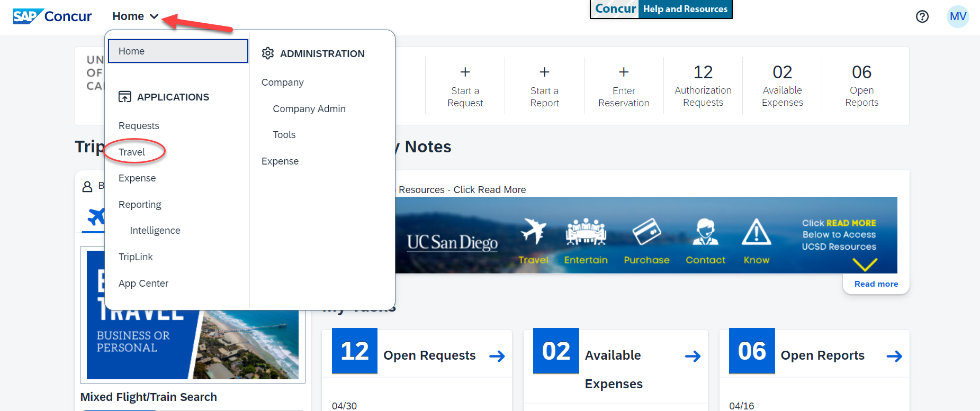
Task: Click the plus icon for Start a Report
Action: pyautogui.click(x=544, y=72)
